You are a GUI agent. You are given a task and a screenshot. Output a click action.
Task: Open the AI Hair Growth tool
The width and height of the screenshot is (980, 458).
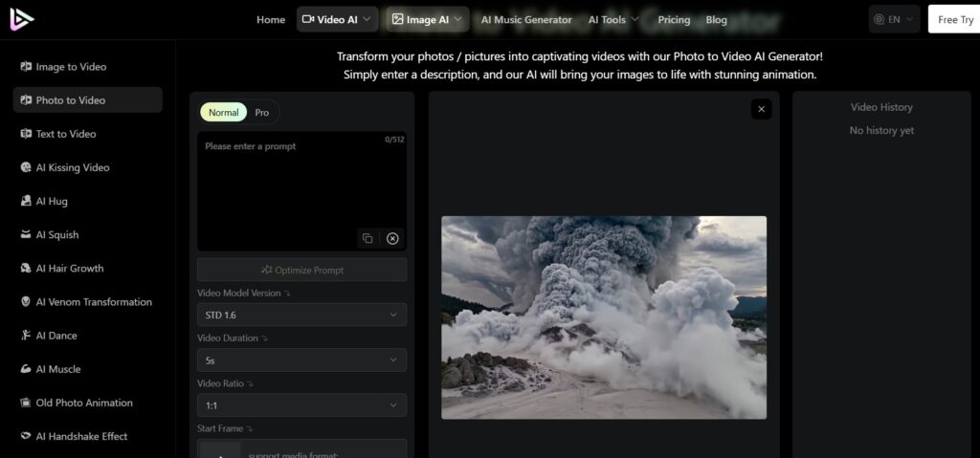click(x=87, y=268)
